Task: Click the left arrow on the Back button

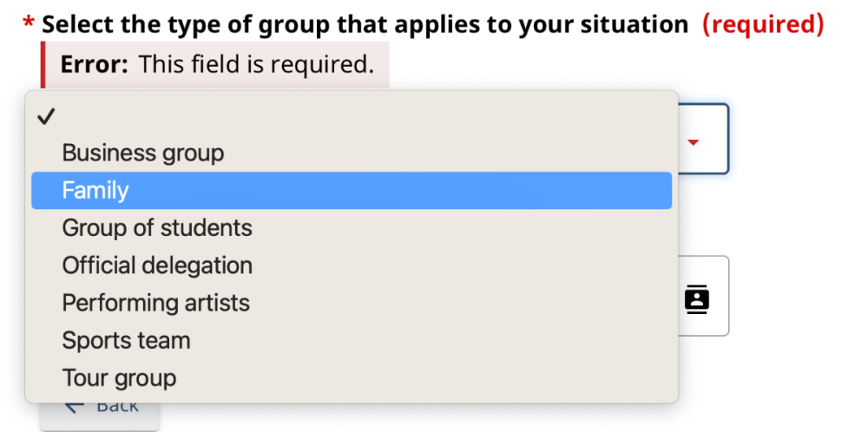Action: (x=75, y=405)
